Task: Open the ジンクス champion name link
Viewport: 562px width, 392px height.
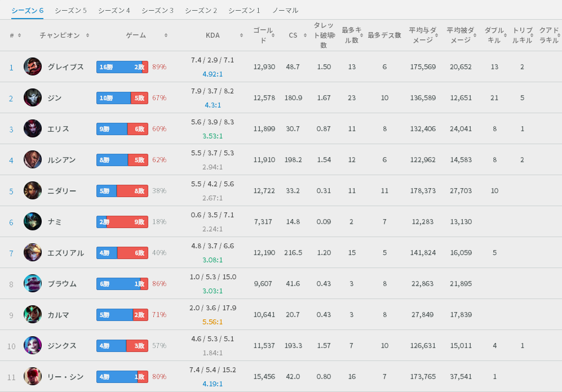Action: point(62,346)
